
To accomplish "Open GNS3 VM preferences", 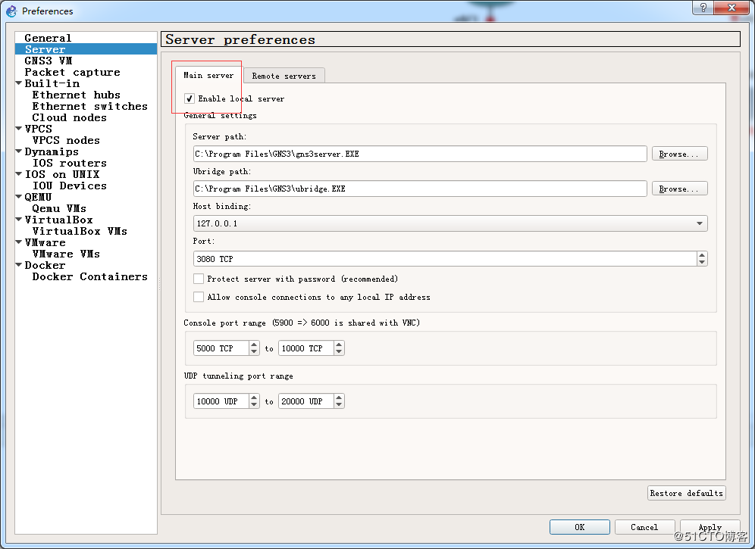I will coord(48,61).
